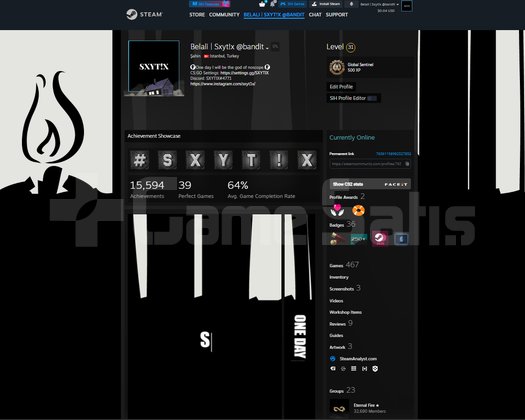
Task: Click the first external site icon under SteamAnalyst
Action: (x=333, y=368)
